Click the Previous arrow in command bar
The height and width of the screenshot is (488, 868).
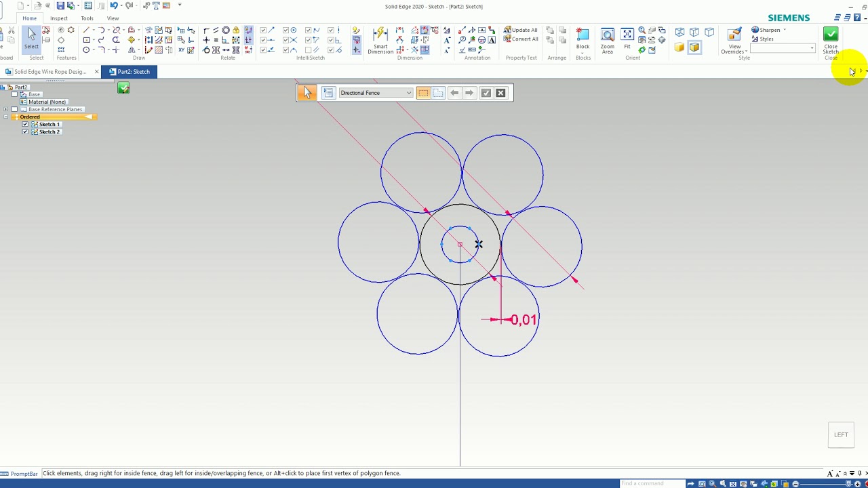(454, 93)
